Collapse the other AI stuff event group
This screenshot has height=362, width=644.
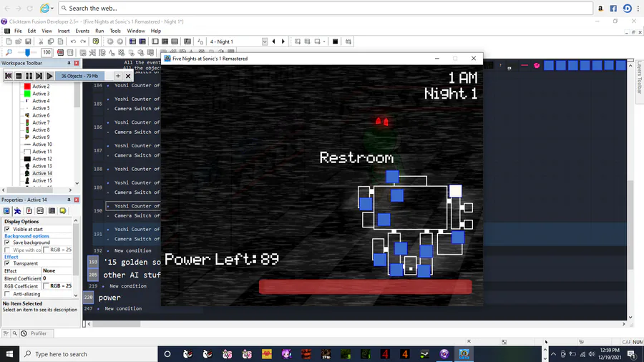click(93, 275)
